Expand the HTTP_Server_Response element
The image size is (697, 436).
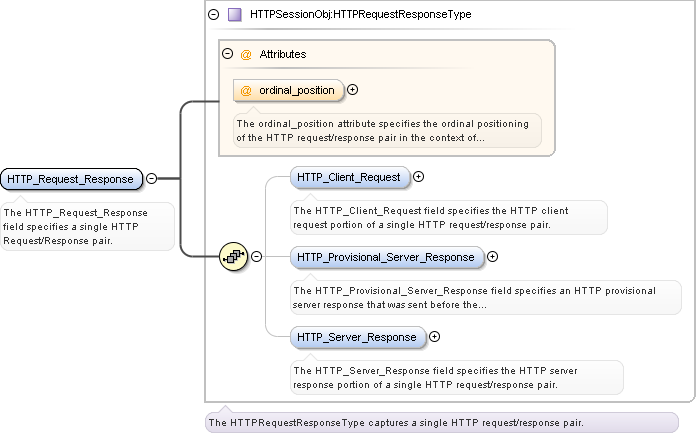(434, 337)
